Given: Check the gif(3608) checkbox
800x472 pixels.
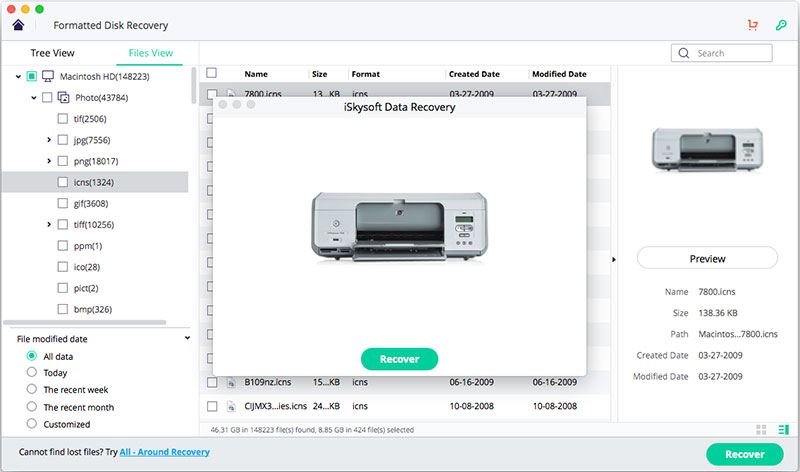Looking at the screenshot, I should point(63,204).
